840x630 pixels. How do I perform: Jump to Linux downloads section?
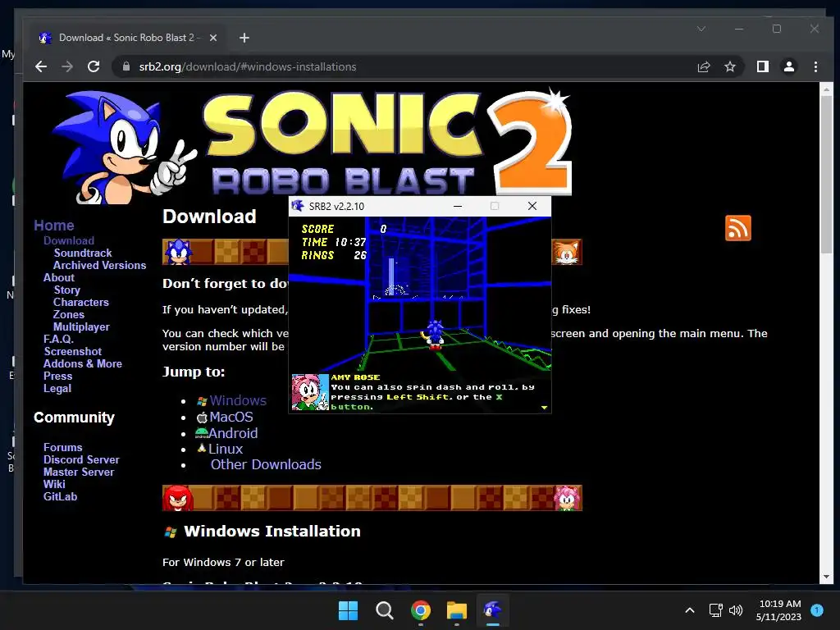226,449
